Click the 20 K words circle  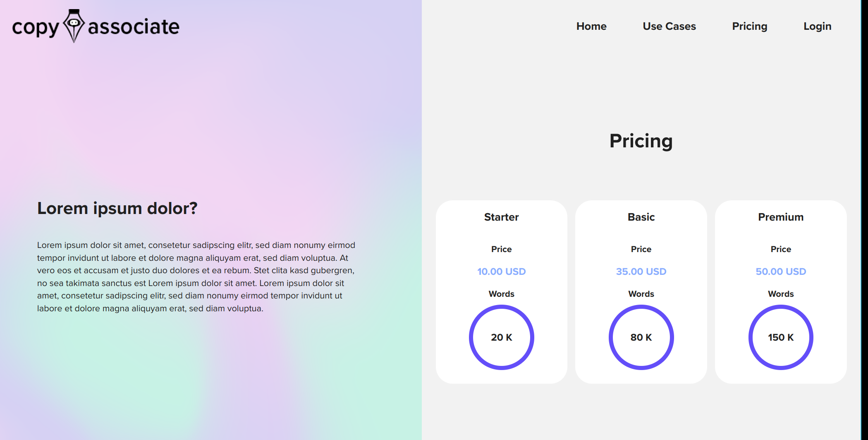coord(501,337)
